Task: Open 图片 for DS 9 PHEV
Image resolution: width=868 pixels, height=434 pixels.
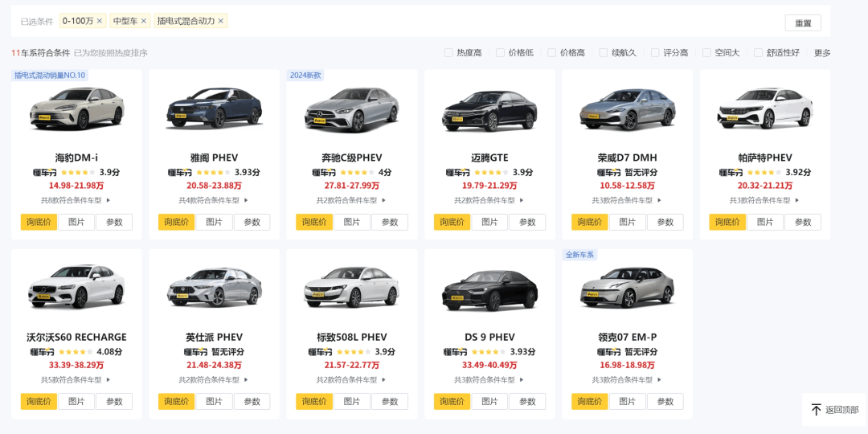Action: tap(489, 401)
